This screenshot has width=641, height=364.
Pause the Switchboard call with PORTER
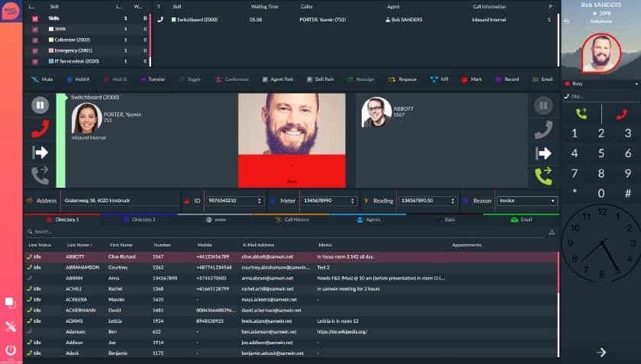[40, 105]
